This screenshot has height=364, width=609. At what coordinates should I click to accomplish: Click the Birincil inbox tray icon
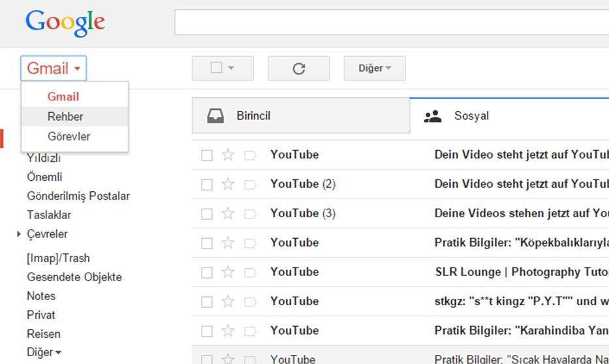point(215,115)
